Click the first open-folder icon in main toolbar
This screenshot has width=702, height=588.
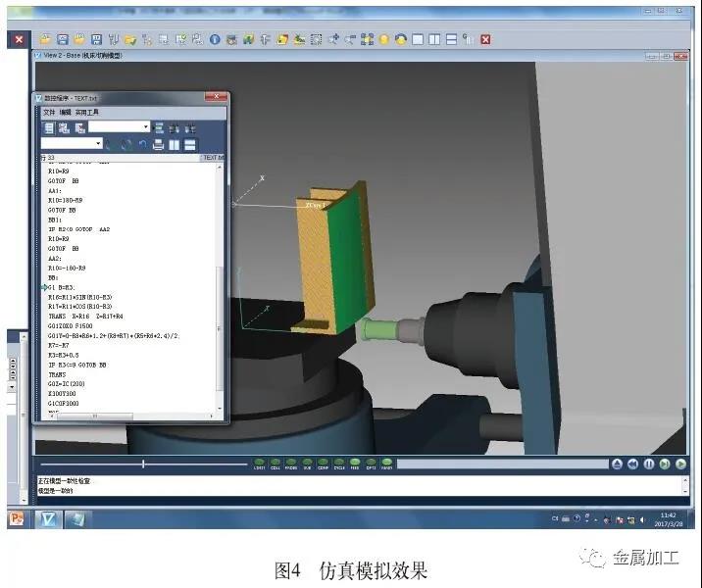coord(45,39)
